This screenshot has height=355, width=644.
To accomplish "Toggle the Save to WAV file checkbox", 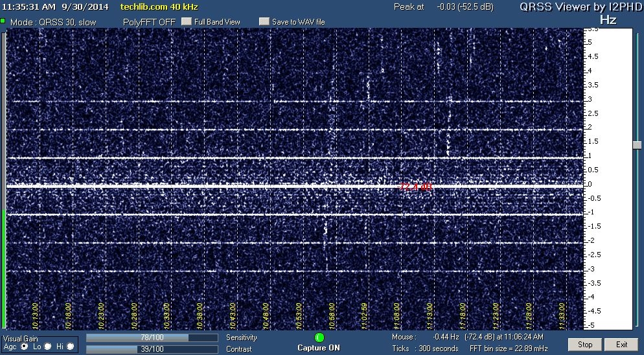I will click(264, 21).
